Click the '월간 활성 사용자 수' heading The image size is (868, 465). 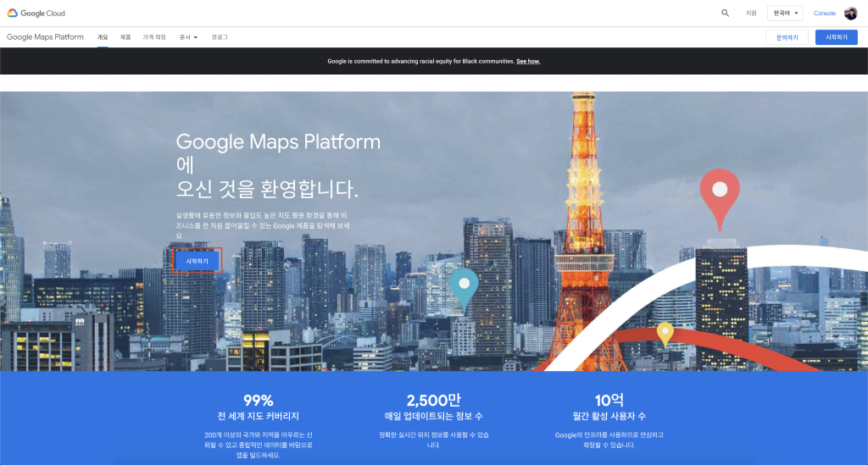pos(609,416)
